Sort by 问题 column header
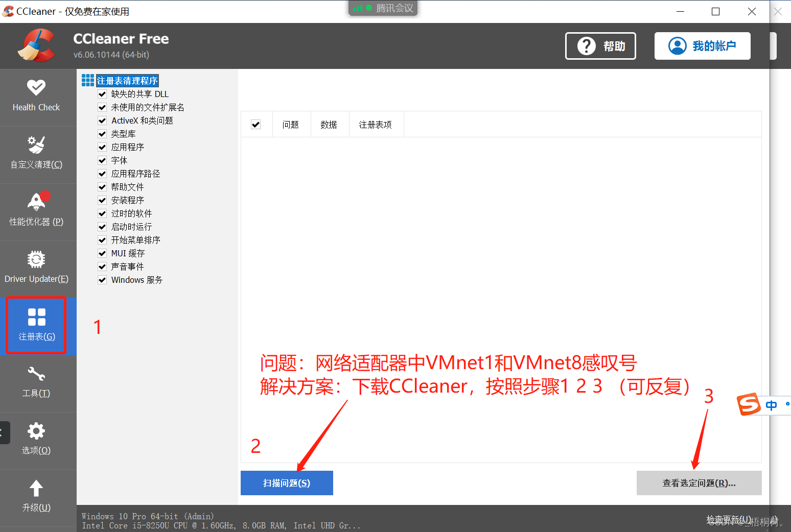791x532 pixels. (291, 125)
